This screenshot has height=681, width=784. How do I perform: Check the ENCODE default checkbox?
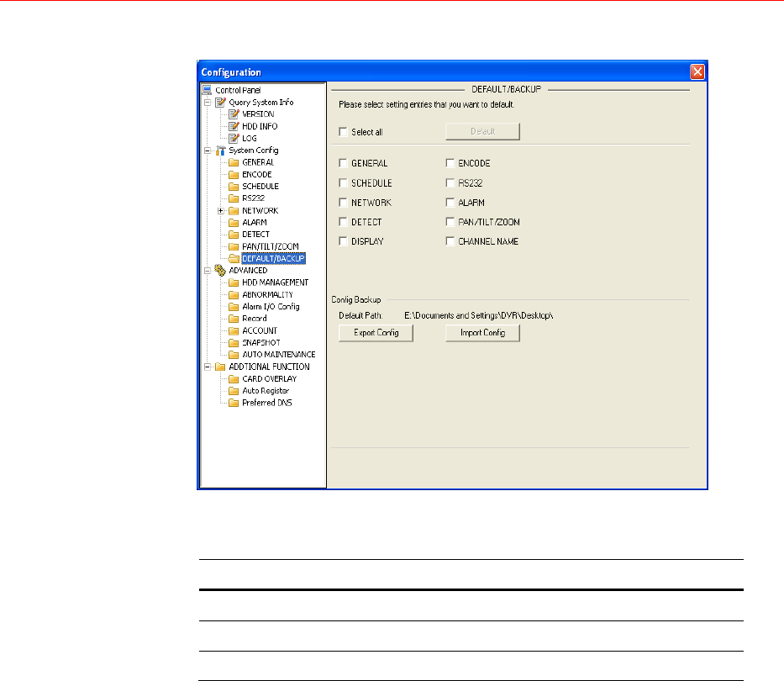(450, 163)
